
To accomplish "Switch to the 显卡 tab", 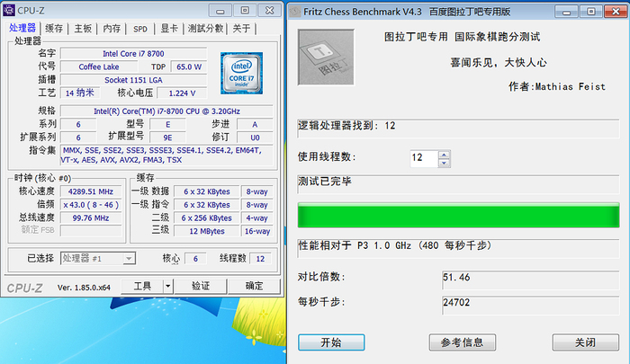I will pos(169,29).
